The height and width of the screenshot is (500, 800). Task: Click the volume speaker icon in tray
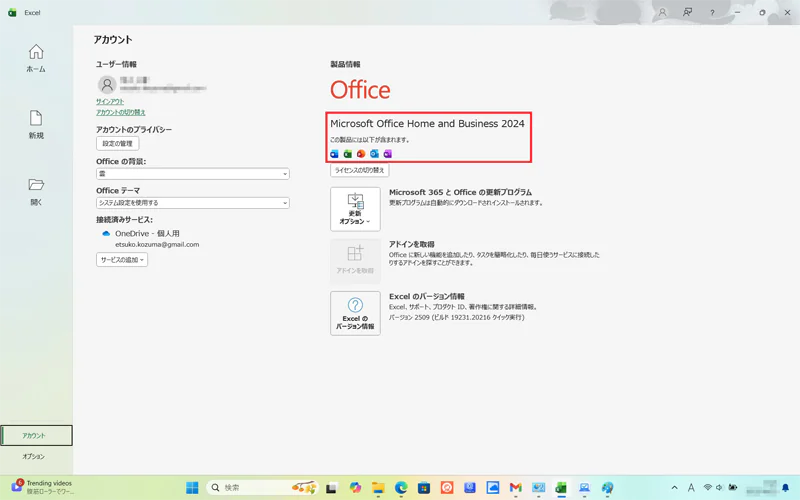[719, 487]
